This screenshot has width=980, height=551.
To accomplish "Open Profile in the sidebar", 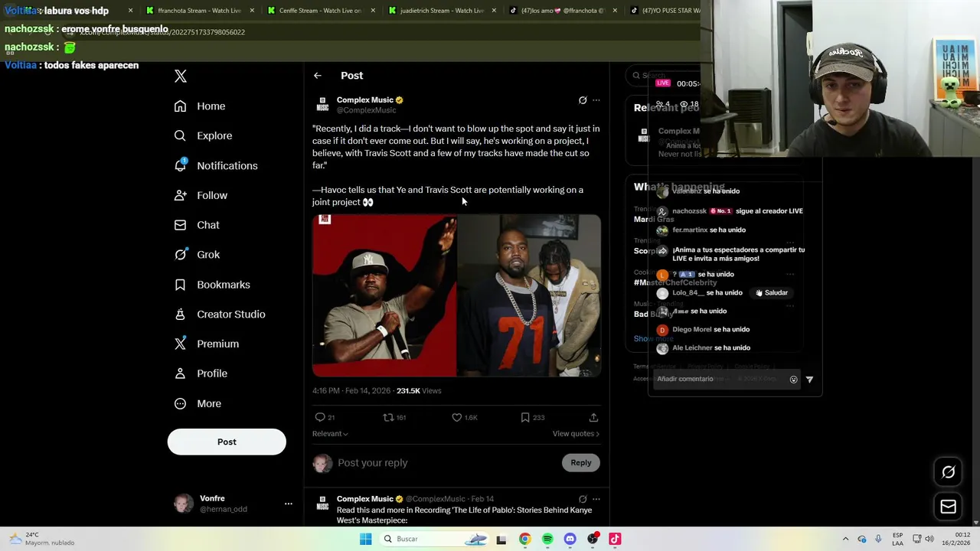I will tap(201, 373).
